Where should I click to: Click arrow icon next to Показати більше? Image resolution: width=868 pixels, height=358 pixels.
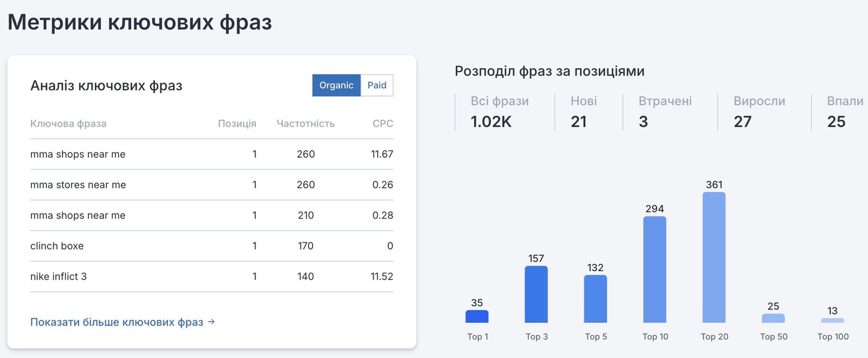[x=212, y=322]
